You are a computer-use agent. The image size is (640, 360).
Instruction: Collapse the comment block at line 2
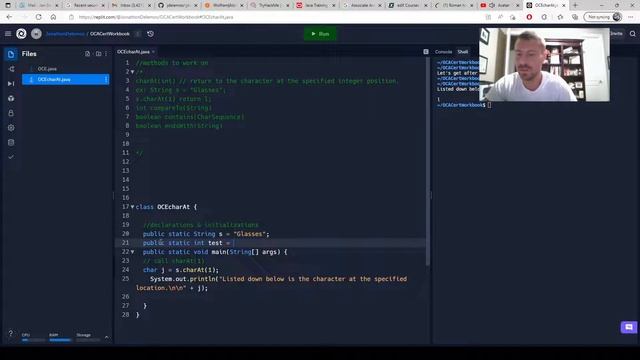pos(132,72)
